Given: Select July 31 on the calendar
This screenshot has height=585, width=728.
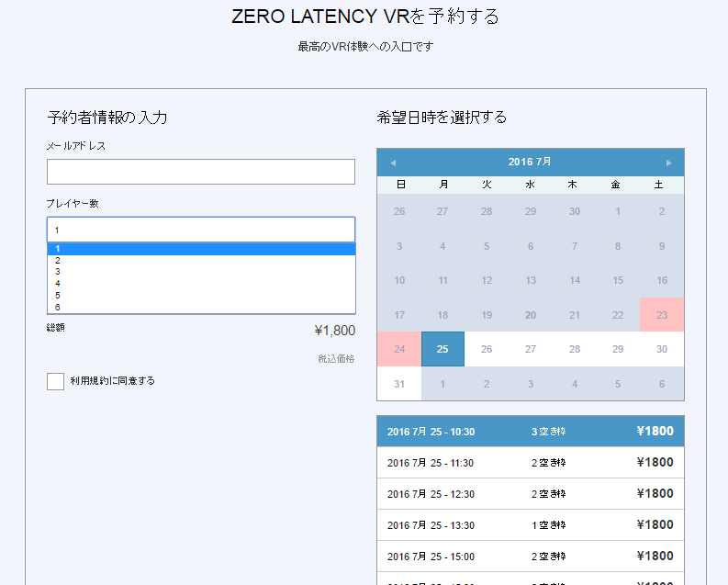Looking at the screenshot, I should click(x=399, y=384).
